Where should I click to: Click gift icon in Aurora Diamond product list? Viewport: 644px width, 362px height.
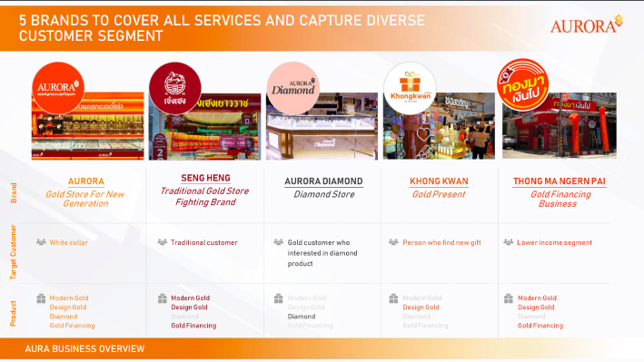279,298
